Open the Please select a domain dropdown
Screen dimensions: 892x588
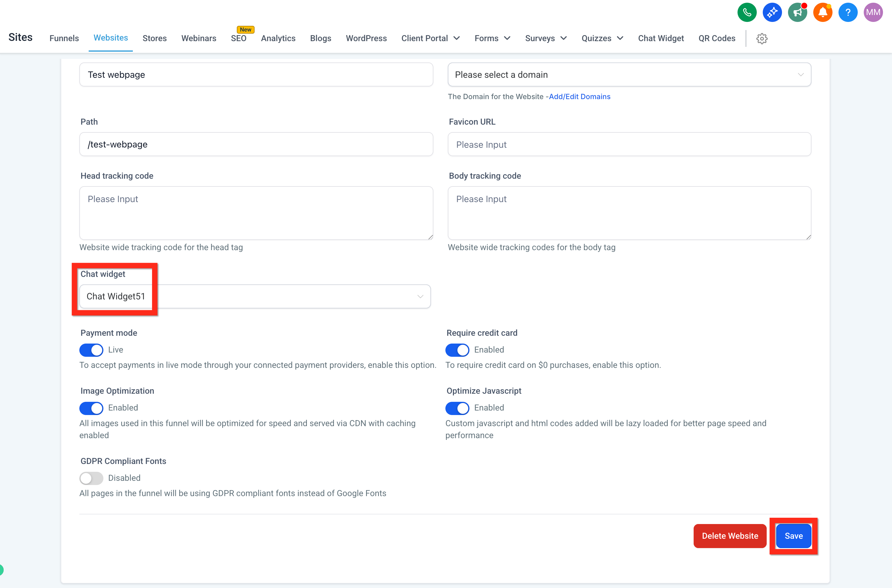coord(629,74)
